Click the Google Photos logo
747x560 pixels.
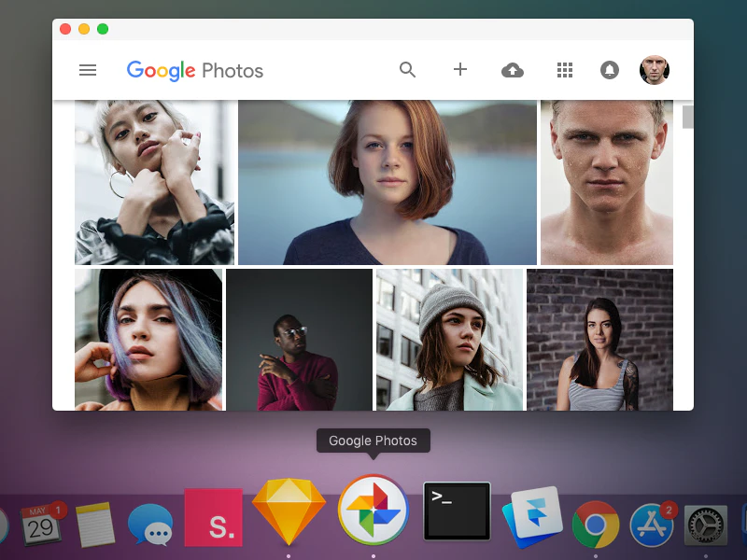(x=194, y=71)
